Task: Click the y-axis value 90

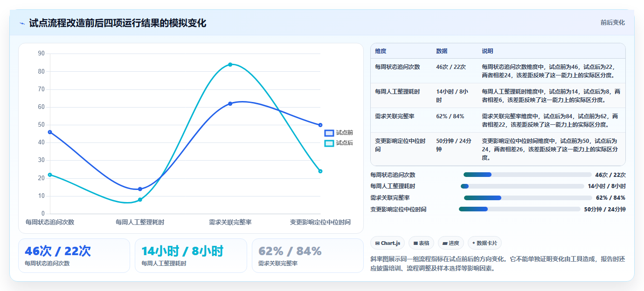Action: pos(41,54)
